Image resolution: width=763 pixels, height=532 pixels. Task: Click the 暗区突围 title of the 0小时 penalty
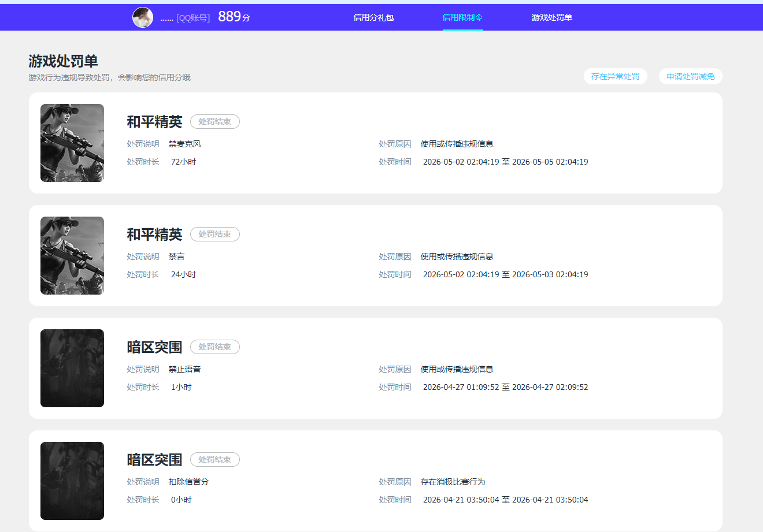coord(154,460)
